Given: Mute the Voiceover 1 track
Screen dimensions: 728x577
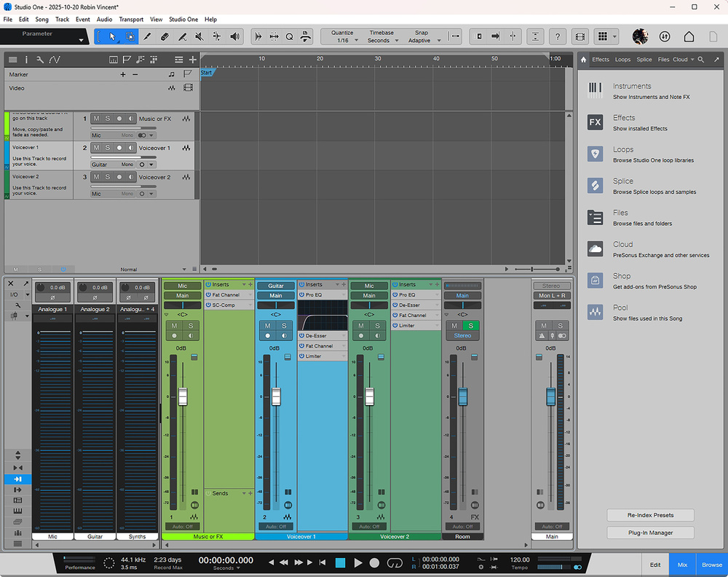Looking at the screenshot, I should [x=96, y=148].
